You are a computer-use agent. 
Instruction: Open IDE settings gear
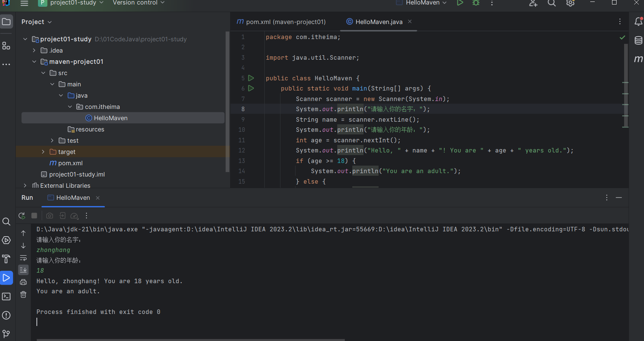570,3
